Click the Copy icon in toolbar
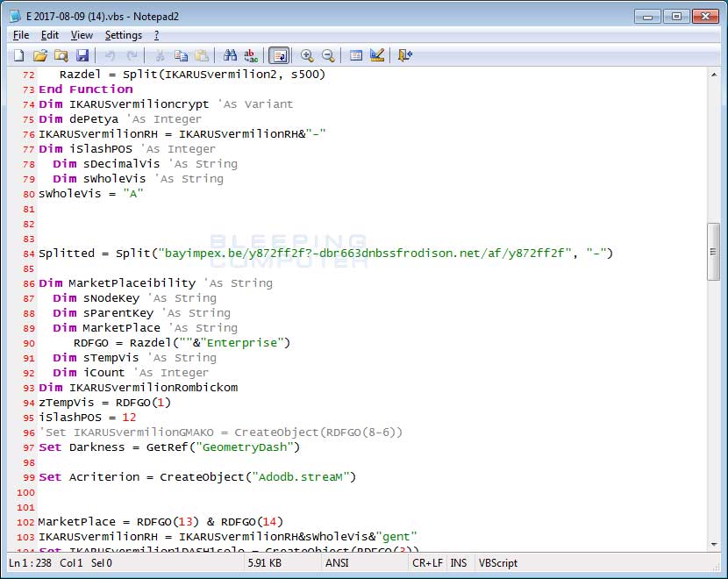 [x=181, y=56]
